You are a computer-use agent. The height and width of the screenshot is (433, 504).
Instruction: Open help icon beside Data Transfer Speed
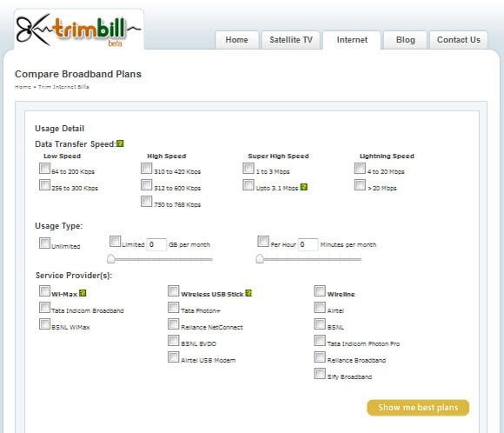click(x=120, y=143)
